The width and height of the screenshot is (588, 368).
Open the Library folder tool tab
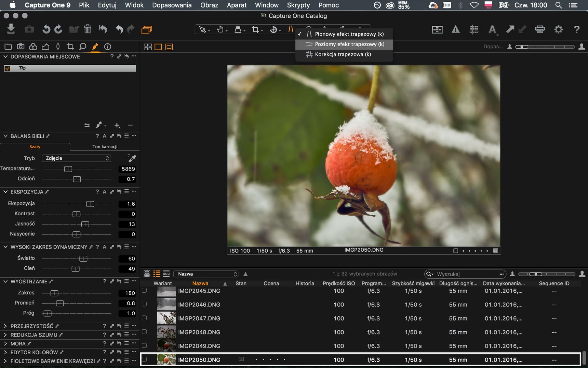pyautogui.click(x=8, y=47)
